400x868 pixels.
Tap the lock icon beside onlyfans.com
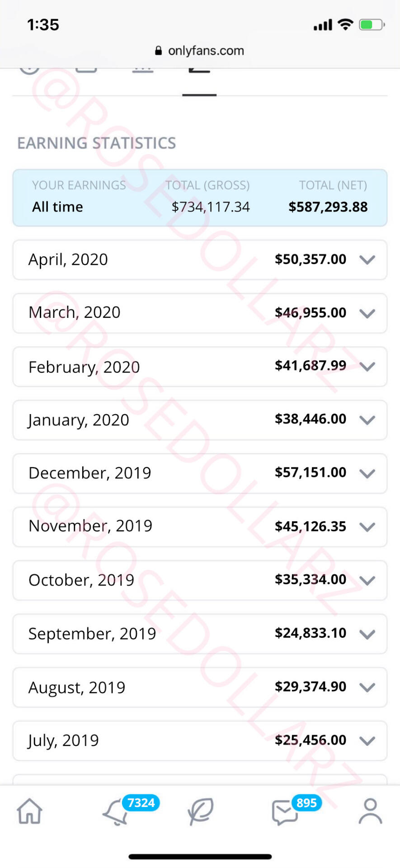158,51
